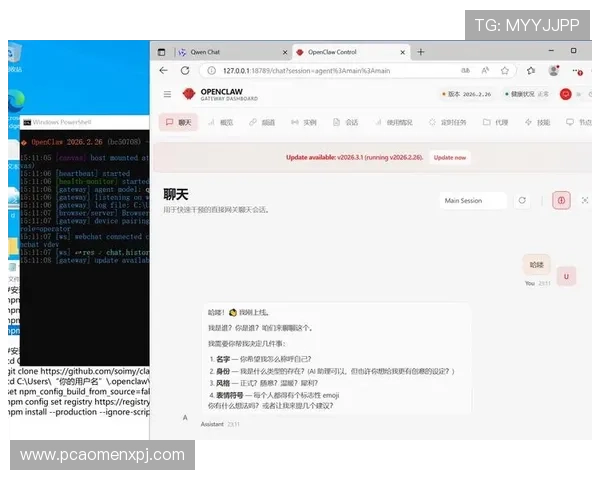Open the instances tab with broadcast icon

304,122
